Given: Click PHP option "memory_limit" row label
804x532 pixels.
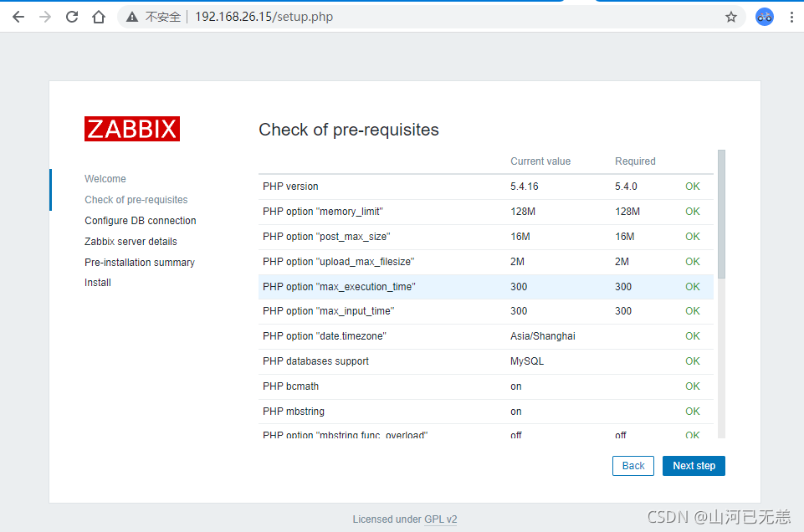Looking at the screenshot, I should pos(323,211).
